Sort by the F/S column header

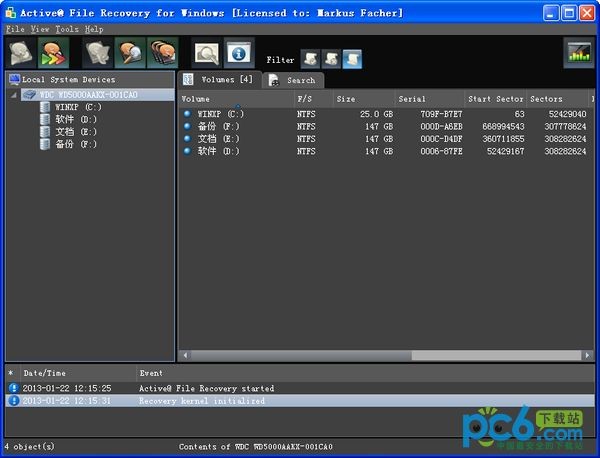[314, 99]
